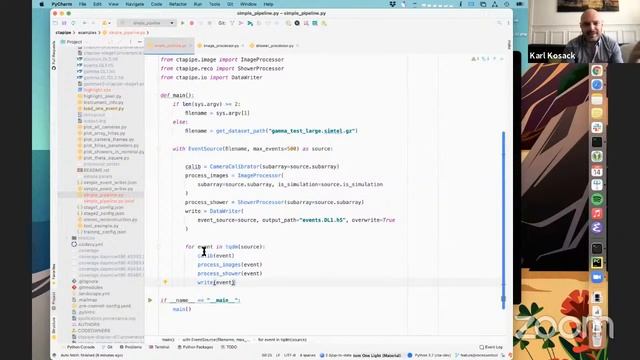Click the editor vertical scrollbar
This screenshot has width=640, height=360.
pos(503,220)
